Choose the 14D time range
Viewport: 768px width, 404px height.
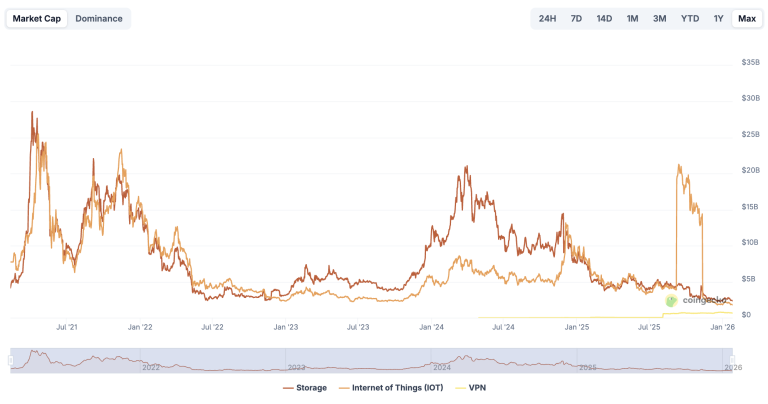pyautogui.click(x=604, y=19)
